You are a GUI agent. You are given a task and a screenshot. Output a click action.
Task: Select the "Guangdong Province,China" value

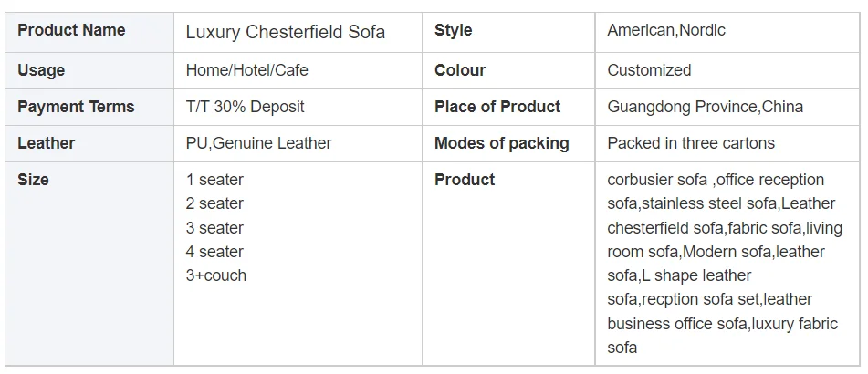point(705,107)
